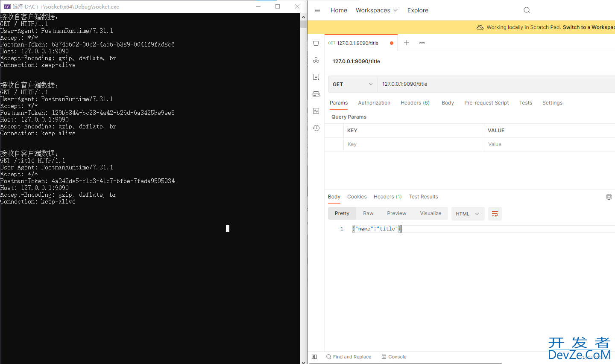
Task: Click the console window cmd icon
Action: pos(7,6)
